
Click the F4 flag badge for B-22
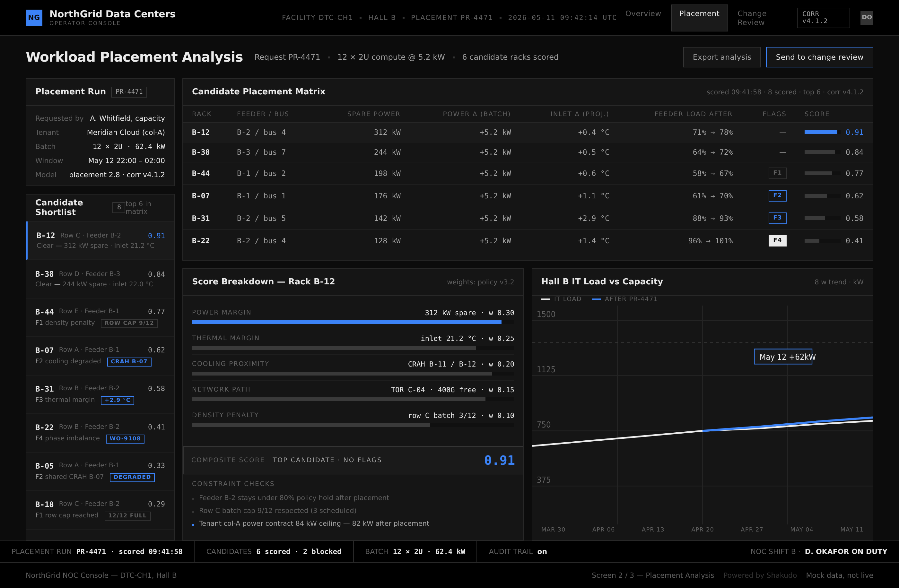coord(777,241)
